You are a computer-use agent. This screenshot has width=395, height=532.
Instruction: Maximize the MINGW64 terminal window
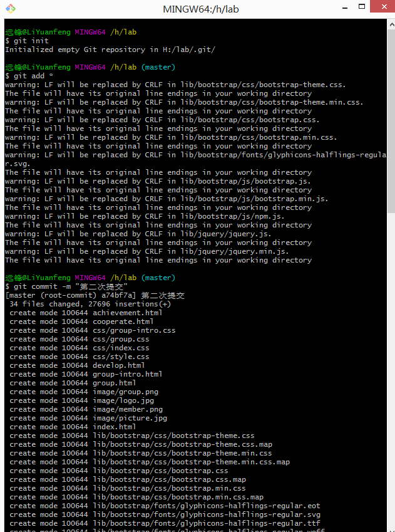click(362, 6)
